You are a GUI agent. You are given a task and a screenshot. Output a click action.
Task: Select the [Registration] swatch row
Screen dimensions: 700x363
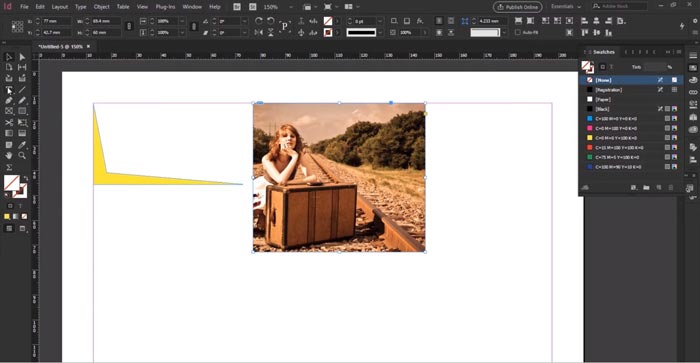pyautogui.click(x=631, y=90)
